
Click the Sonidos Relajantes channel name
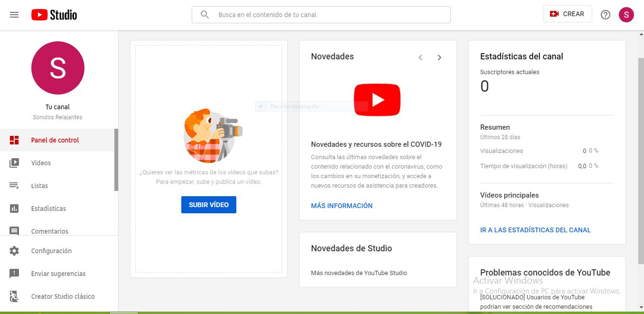click(57, 117)
